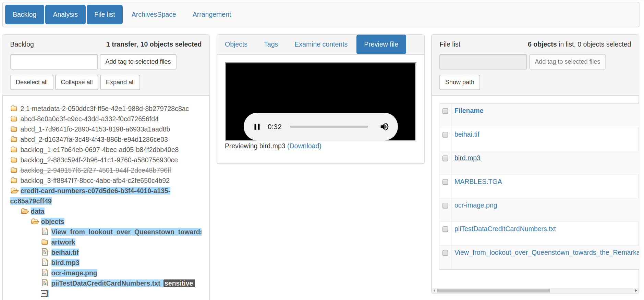Click the file icon beside bird.mp3 in backlog

click(45, 263)
